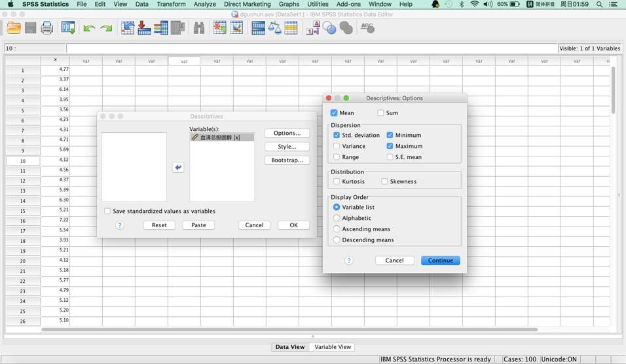The image size is (626, 364).
Task: Click OK in Descriptives dialog
Action: 293,225
